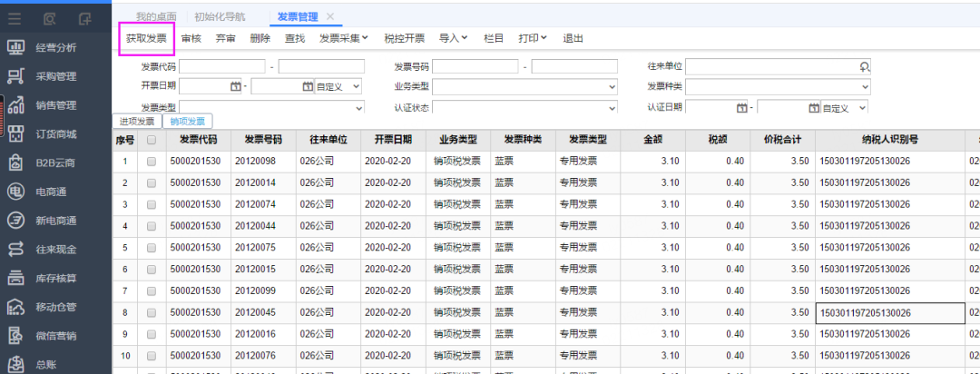This screenshot has height=374, width=980.
Task: Click search icon in 往来单位 field
Action: pyautogui.click(x=864, y=66)
